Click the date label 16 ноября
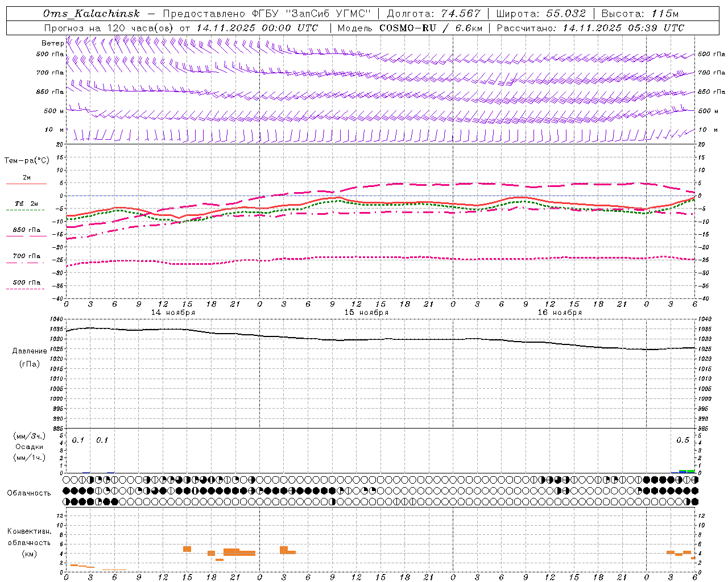This screenshot has height=582, width=728. 560,313
